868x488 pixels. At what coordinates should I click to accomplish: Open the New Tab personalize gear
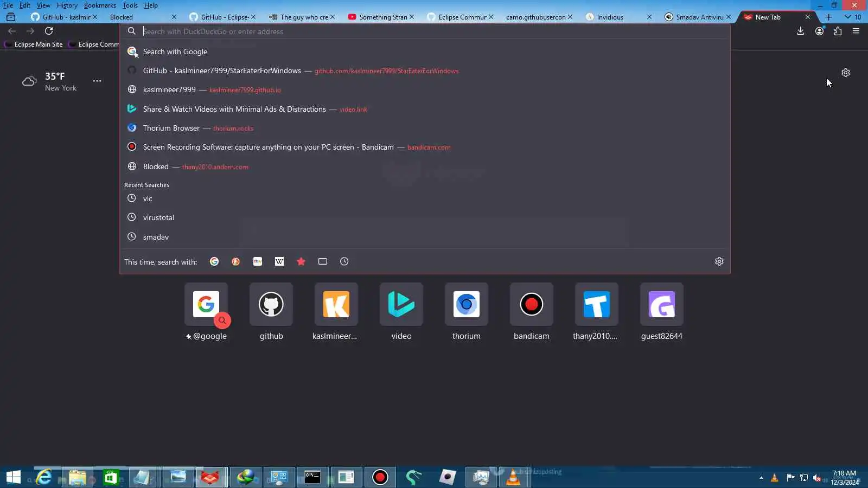[x=845, y=73]
